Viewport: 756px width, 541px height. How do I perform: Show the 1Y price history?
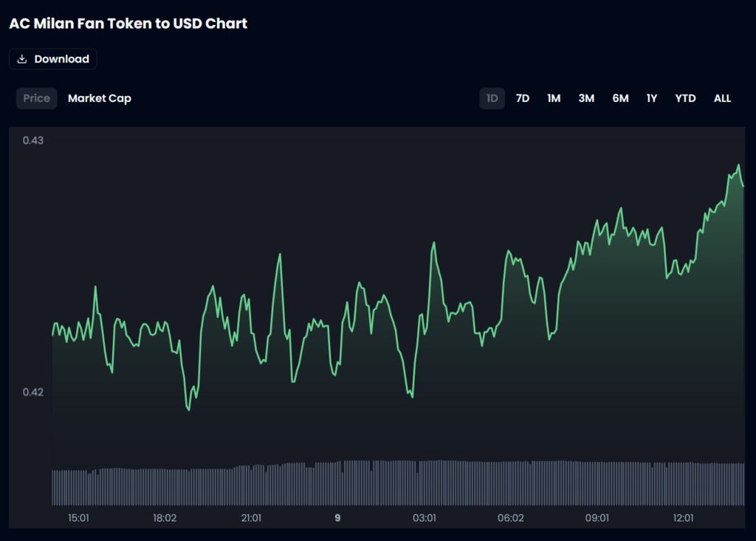pos(652,98)
